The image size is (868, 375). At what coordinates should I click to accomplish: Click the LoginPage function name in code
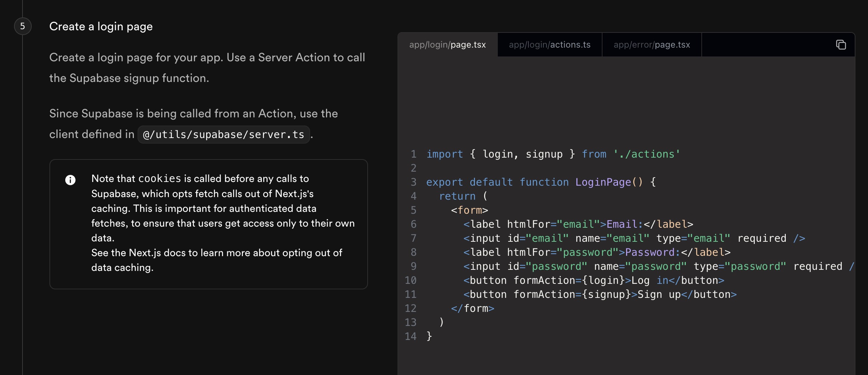point(603,182)
